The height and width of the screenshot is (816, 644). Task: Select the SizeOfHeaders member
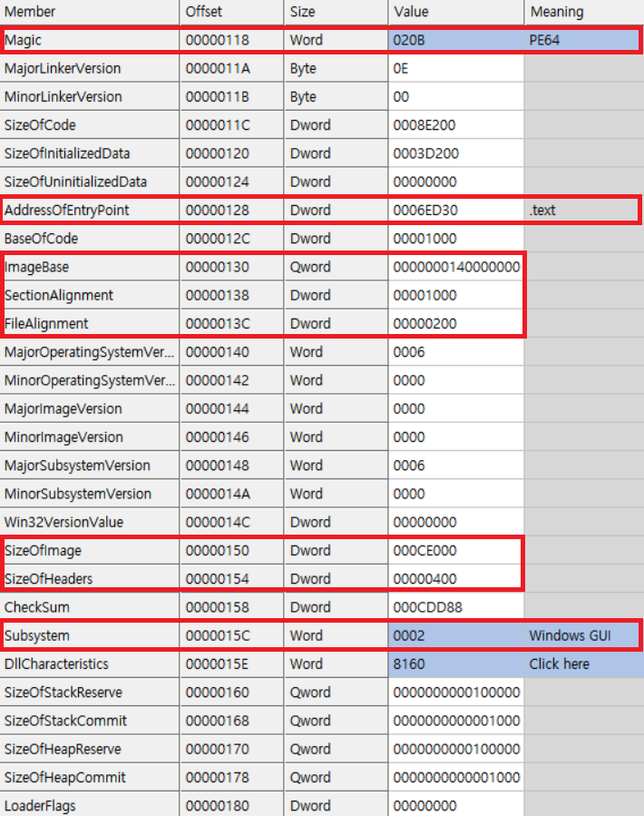[x=90, y=579]
